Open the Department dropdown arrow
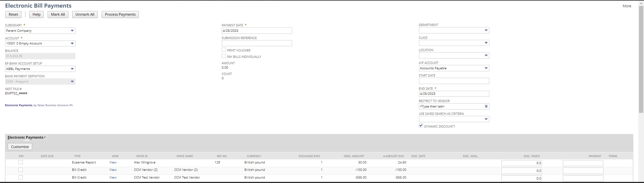The image size is (644, 183). (486, 30)
